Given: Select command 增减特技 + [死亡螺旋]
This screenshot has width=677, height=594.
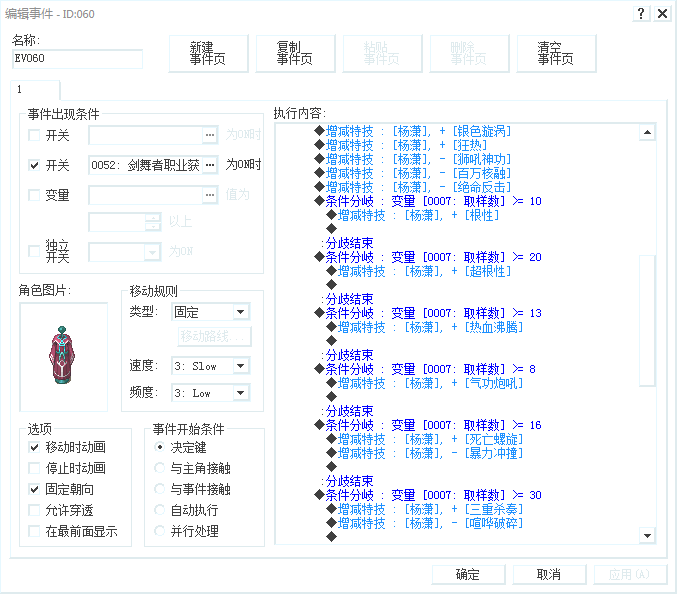Looking at the screenshot, I should click(x=425, y=439).
